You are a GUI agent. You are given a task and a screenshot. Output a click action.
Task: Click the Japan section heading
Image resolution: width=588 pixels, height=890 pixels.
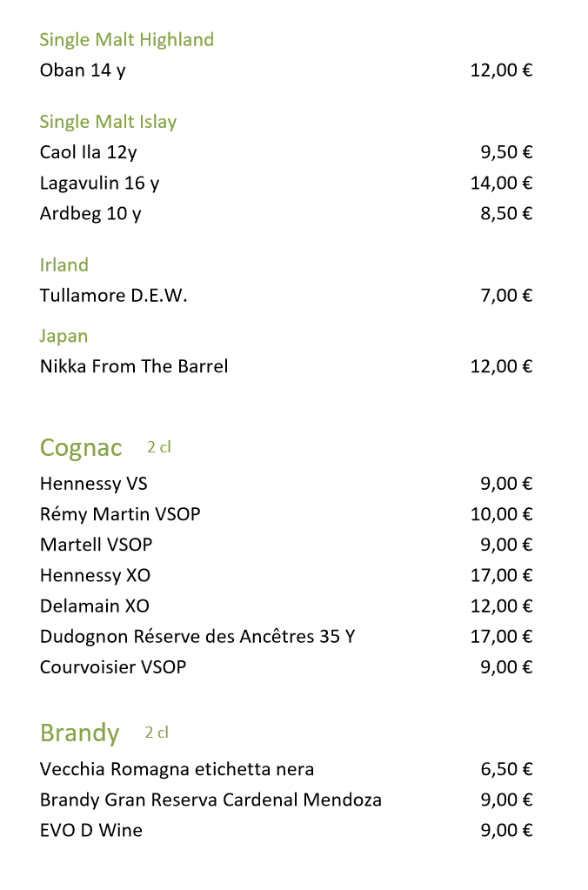[x=63, y=336]
